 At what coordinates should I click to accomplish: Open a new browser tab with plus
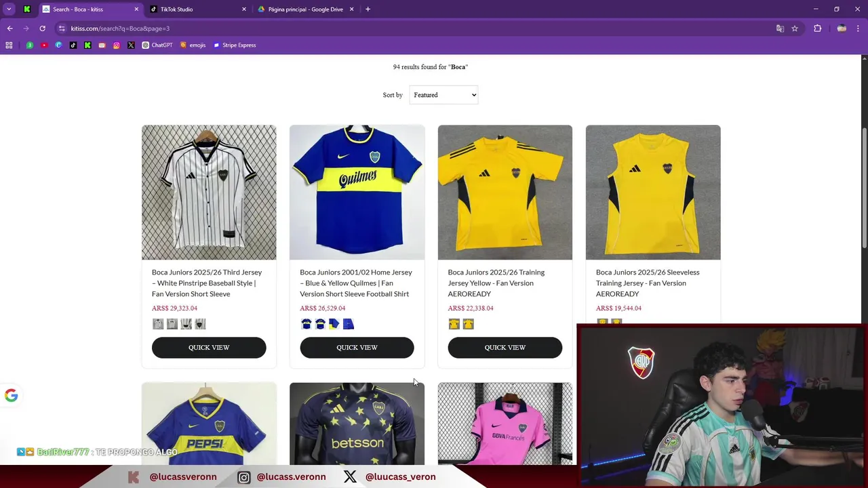tap(368, 9)
